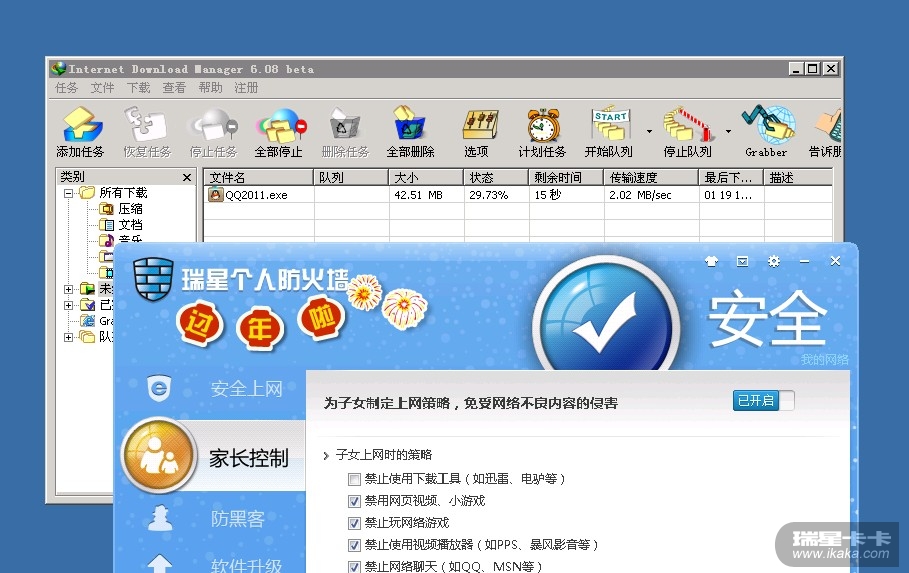Click the 我的网络 link in firewall
Screen dimensions: 909x573
825,360
